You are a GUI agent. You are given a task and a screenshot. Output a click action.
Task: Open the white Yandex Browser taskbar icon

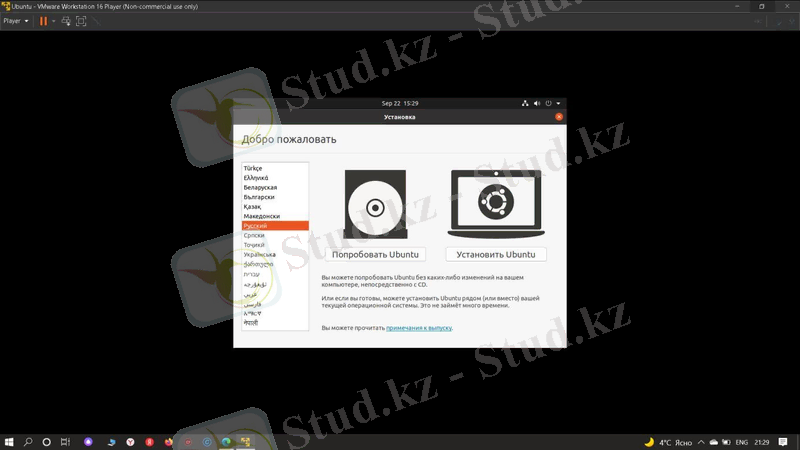click(130, 442)
